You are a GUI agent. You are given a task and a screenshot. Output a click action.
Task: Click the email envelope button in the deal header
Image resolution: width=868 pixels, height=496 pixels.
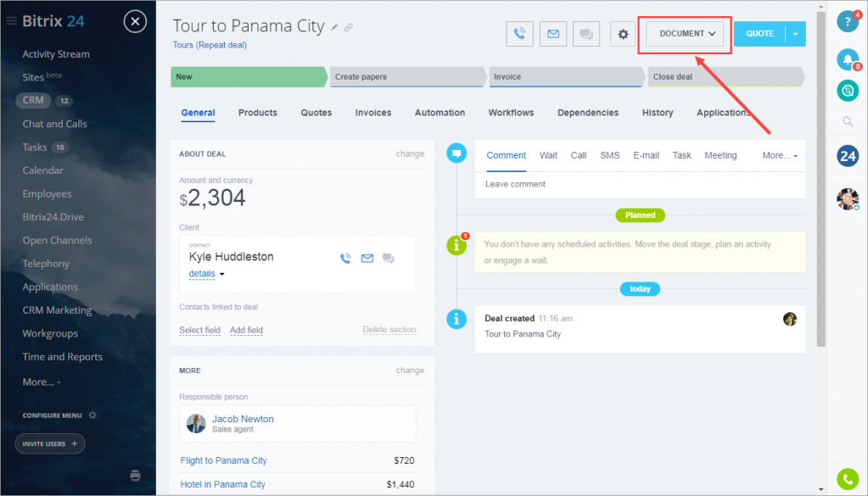(553, 34)
